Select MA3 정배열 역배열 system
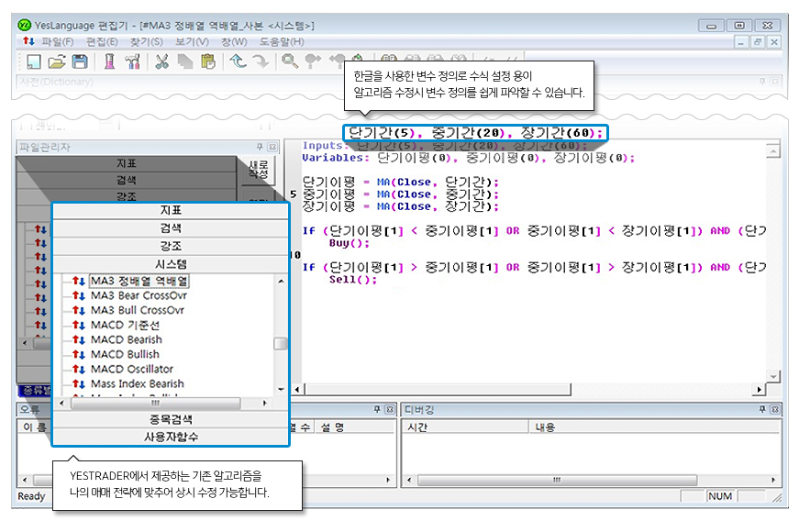 point(139,282)
